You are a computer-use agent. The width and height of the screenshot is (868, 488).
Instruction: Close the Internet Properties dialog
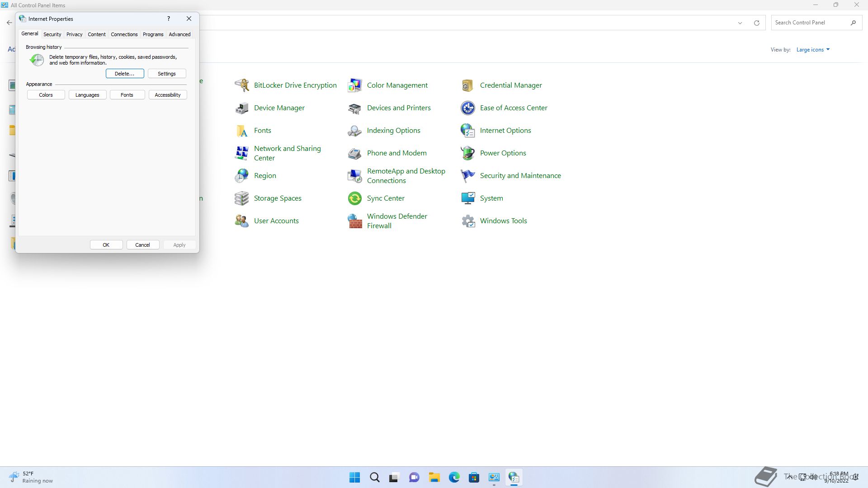point(189,19)
